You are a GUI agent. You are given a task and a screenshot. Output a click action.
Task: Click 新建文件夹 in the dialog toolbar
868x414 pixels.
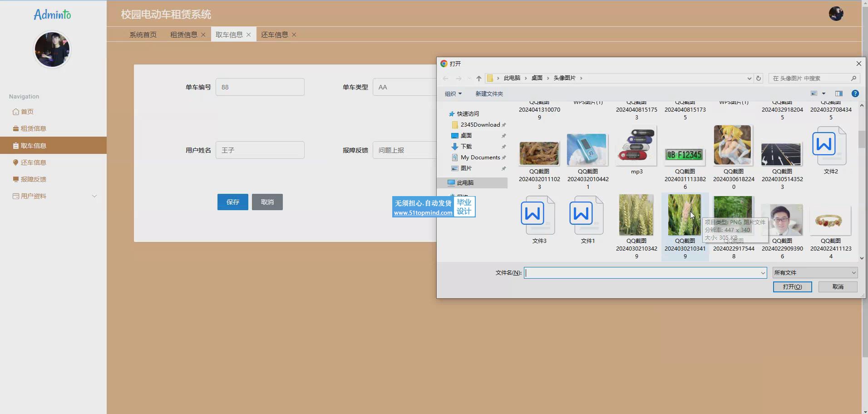click(489, 94)
